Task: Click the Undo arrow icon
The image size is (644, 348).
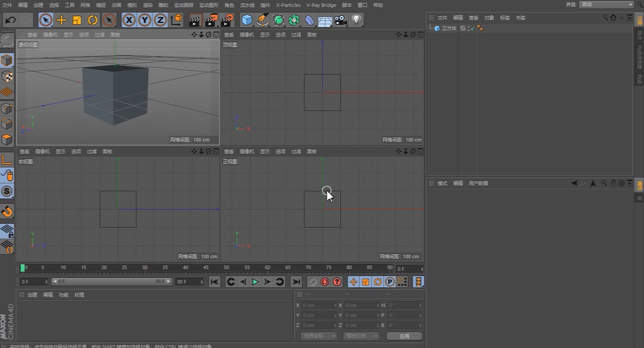Action: click(x=11, y=20)
